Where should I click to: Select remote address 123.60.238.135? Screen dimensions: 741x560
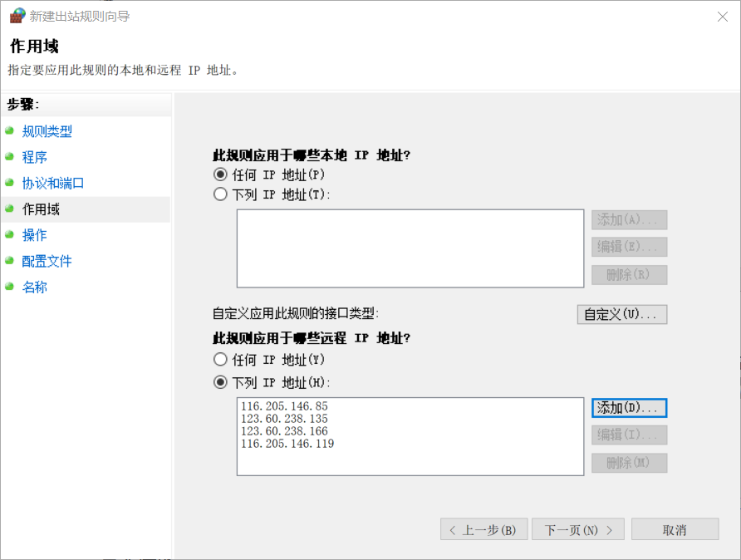tap(284, 419)
